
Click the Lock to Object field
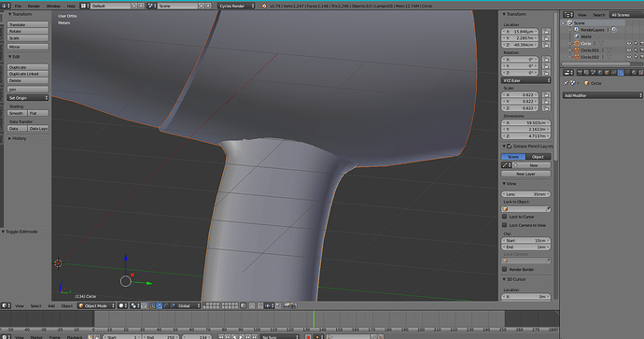click(525, 209)
